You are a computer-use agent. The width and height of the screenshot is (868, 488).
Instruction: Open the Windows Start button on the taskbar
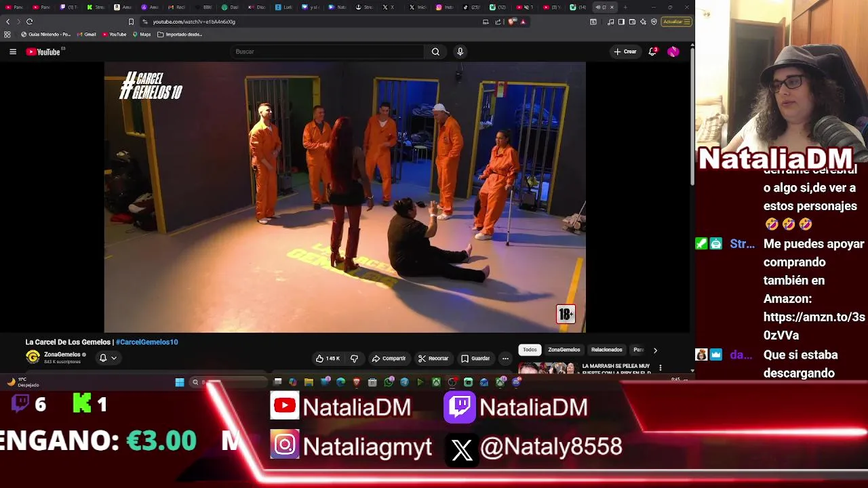(180, 382)
